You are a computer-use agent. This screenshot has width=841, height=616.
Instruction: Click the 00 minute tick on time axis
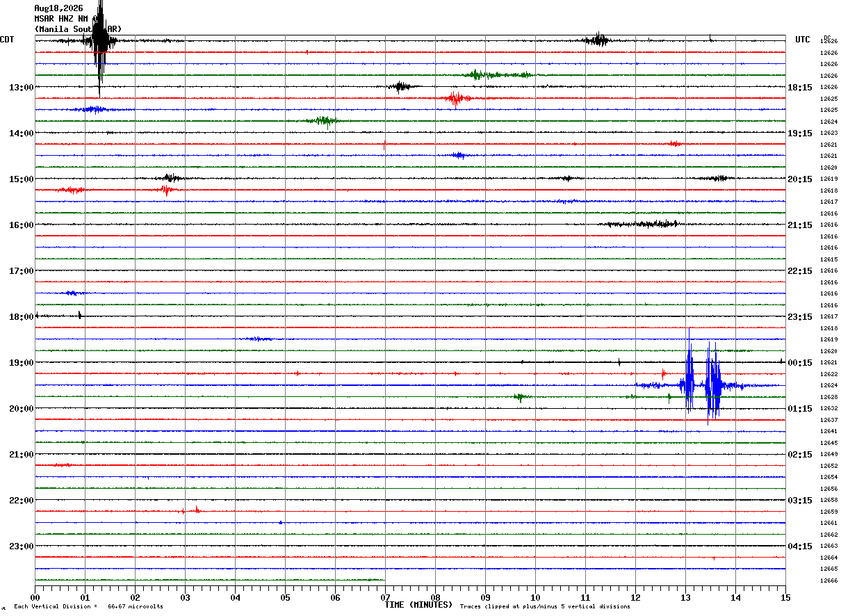pos(35,597)
